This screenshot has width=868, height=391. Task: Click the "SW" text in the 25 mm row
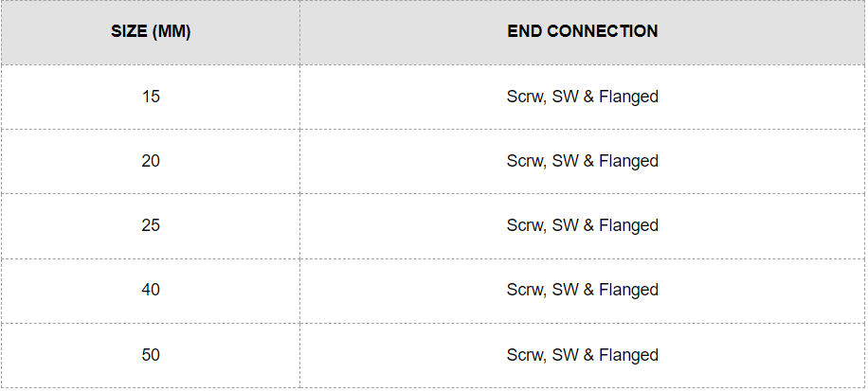565,225
